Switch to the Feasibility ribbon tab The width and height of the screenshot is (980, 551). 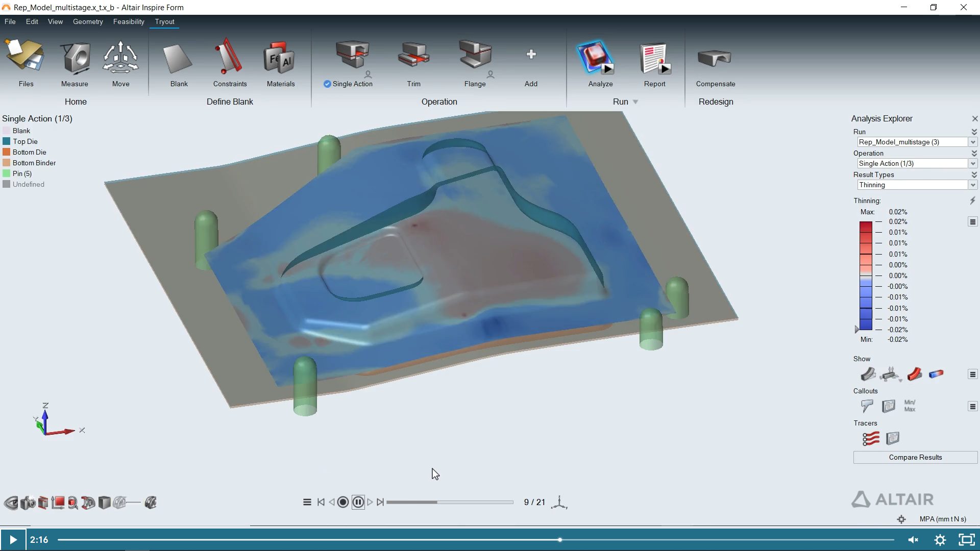pos(128,21)
